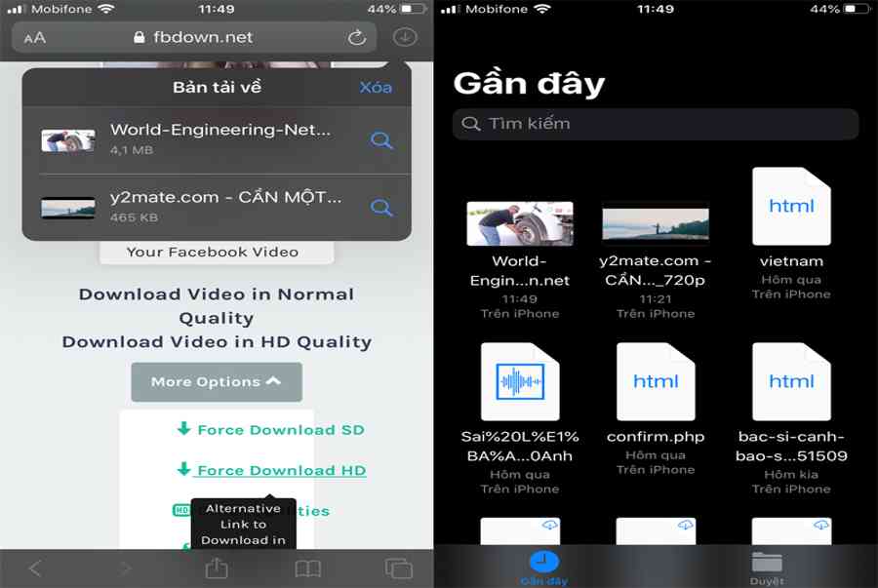Open Safari tabs overview icon
Viewport: 878px width, 588px height.
(x=398, y=568)
